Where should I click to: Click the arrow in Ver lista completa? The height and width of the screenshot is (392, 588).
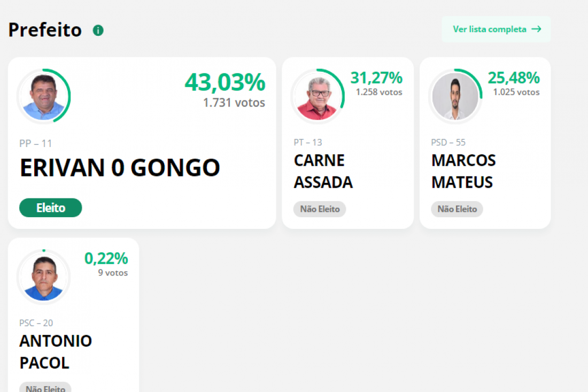point(537,29)
